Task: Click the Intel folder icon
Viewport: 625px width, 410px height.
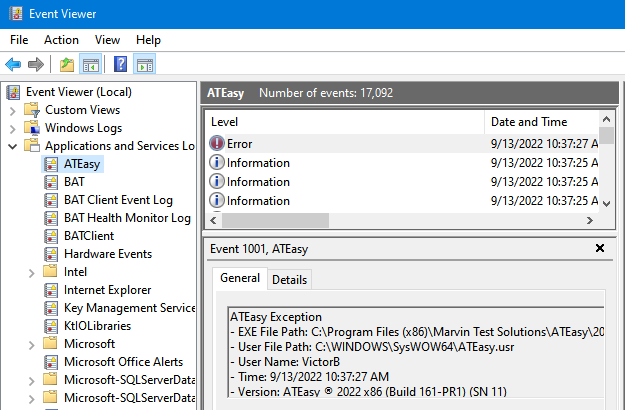Action: (50, 271)
